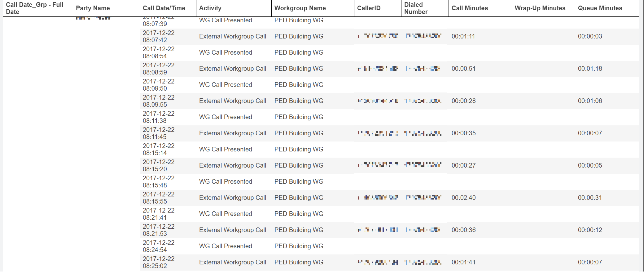
Task: Click the Call Date_Grp - Full Date header
Action: pos(35,8)
